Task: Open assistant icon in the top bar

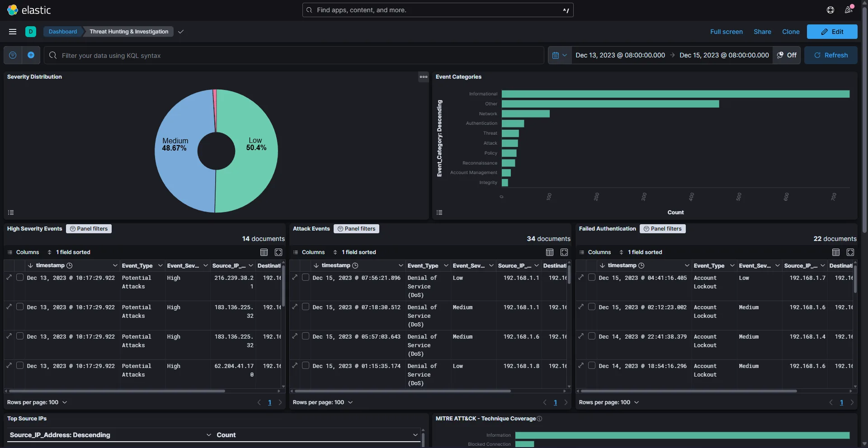Action: pos(830,10)
